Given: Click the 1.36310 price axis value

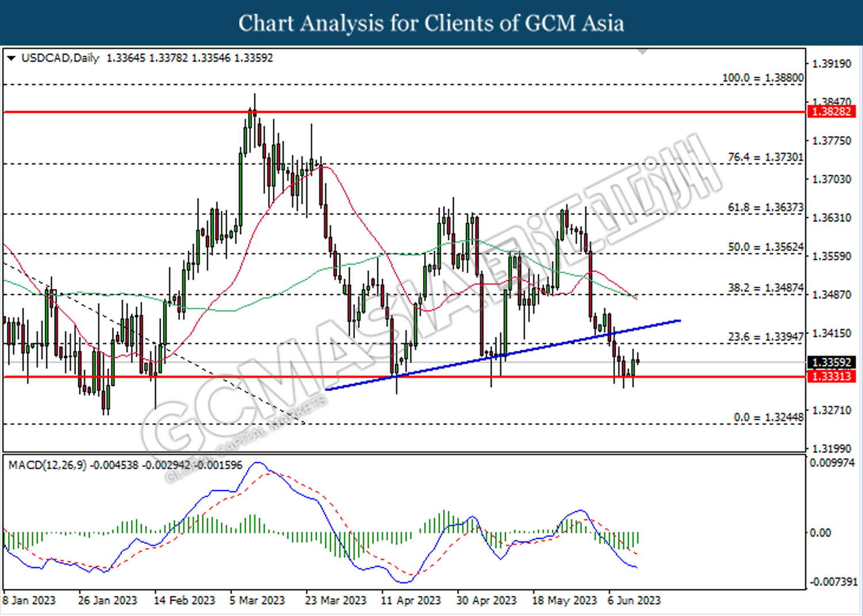Looking at the screenshot, I should click(831, 218).
